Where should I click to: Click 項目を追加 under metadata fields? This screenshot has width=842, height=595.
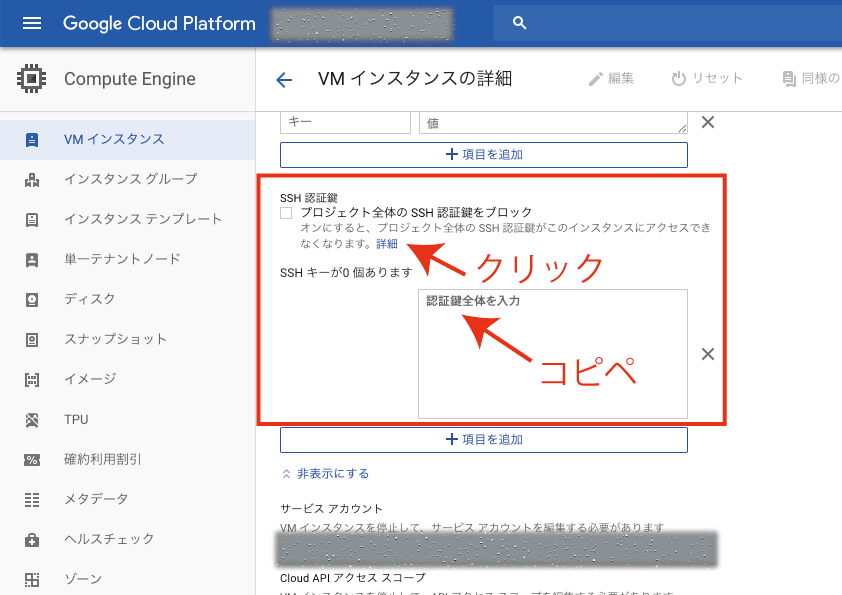click(x=484, y=155)
